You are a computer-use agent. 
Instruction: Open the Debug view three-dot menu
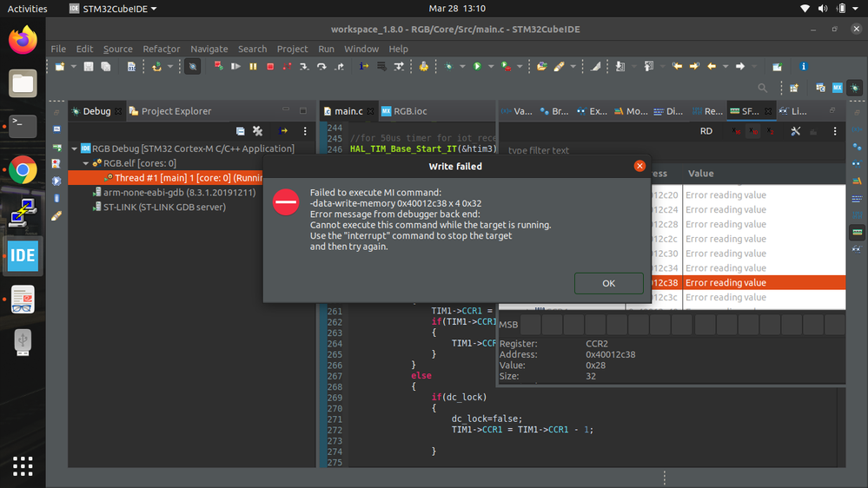[304, 131]
